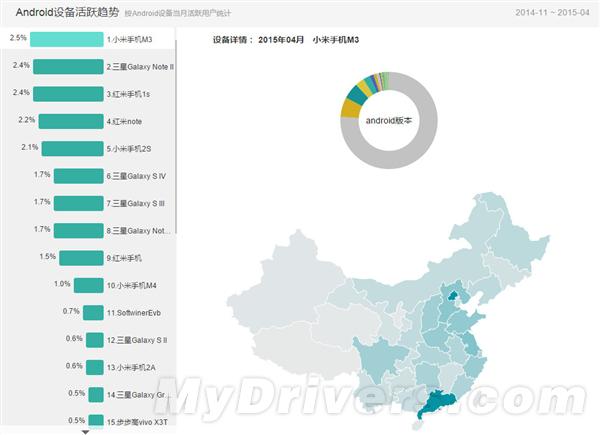This screenshot has width=600, height=435.
Task: Pick the 红米note device label
Action: pos(124,122)
